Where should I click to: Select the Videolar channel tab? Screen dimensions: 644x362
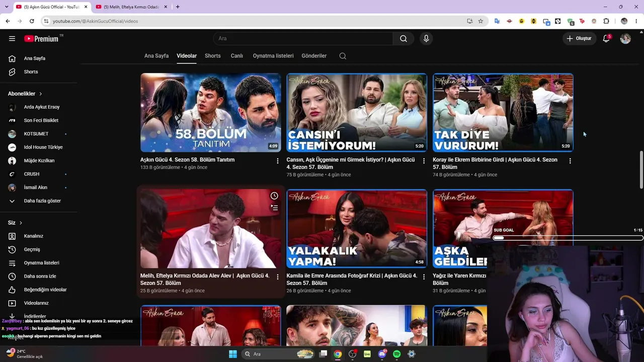[187, 56]
